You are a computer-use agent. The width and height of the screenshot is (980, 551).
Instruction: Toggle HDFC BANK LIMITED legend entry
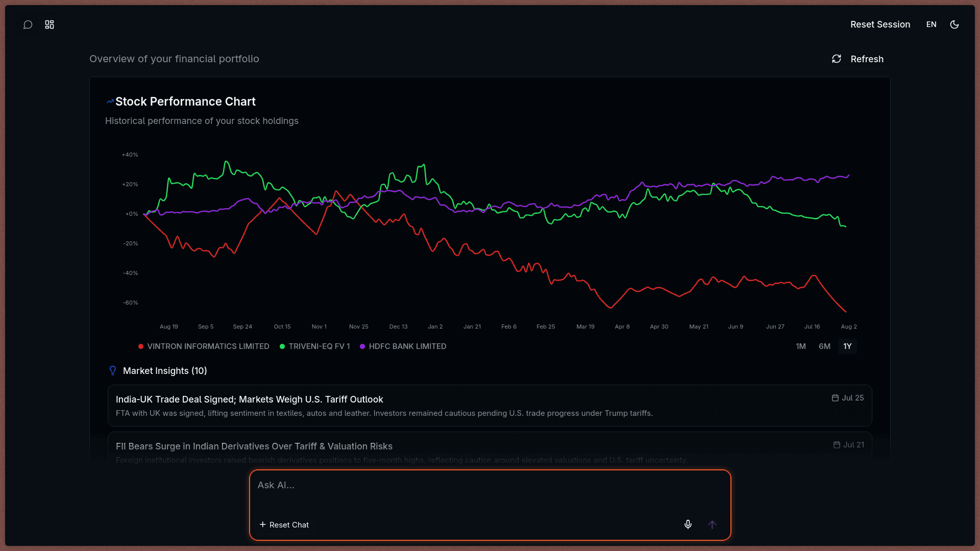403,346
